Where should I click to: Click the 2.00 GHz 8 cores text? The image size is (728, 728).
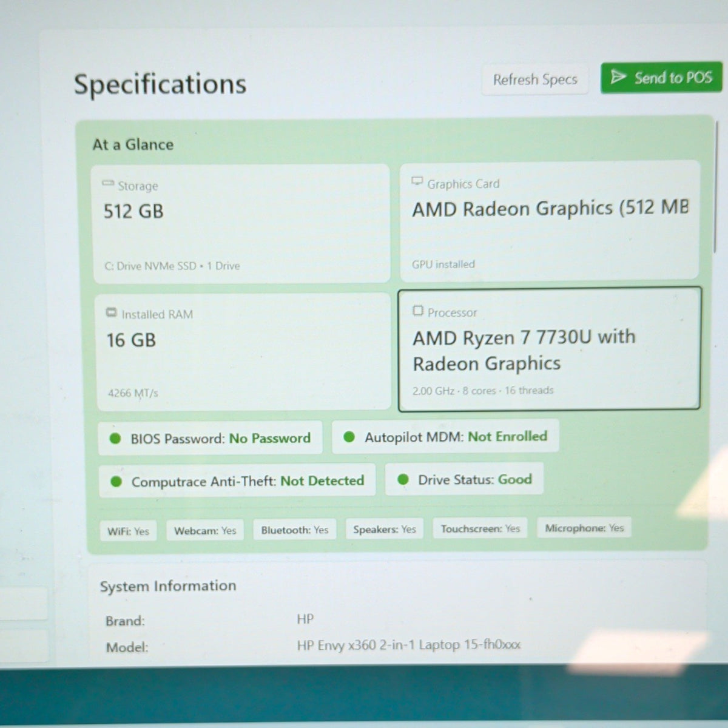tap(483, 390)
